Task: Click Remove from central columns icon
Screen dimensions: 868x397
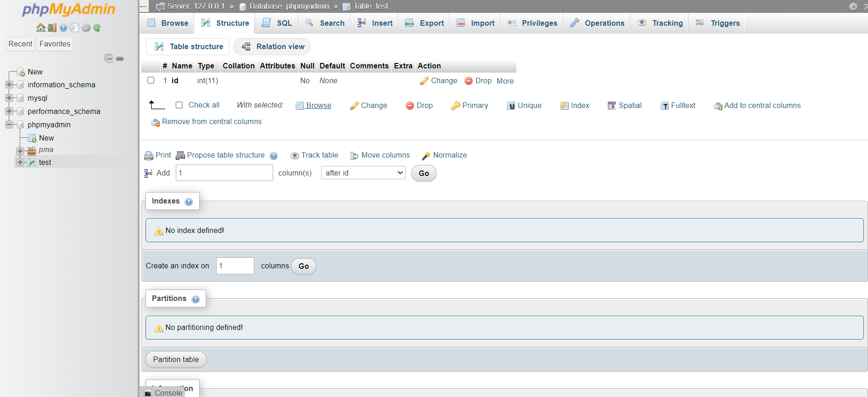Action: 156,122
